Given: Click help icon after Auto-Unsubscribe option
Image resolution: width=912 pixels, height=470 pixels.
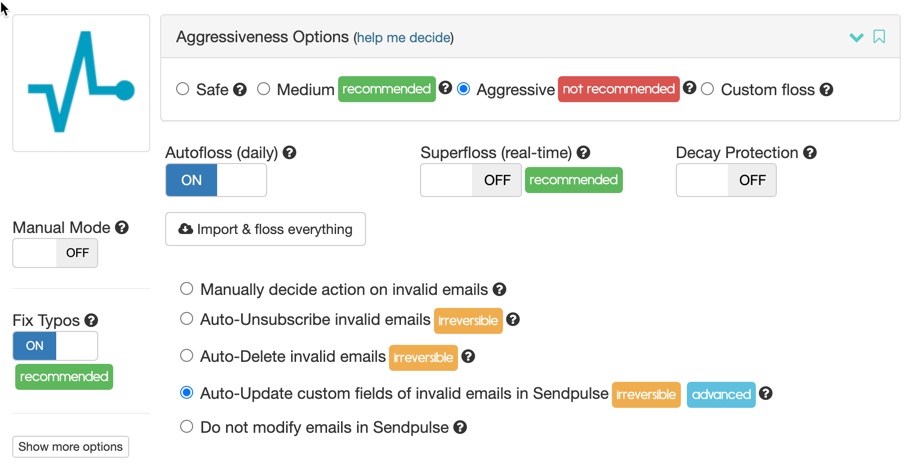Looking at the screenshot, I should (513, 320).
